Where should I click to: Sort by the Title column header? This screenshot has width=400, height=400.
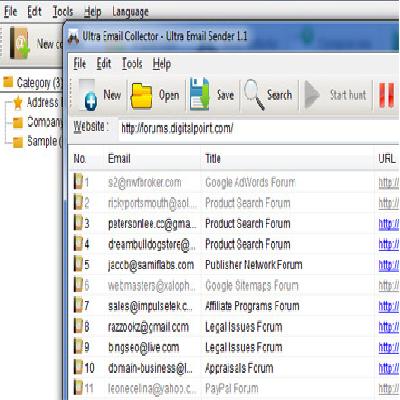(213, 159)
